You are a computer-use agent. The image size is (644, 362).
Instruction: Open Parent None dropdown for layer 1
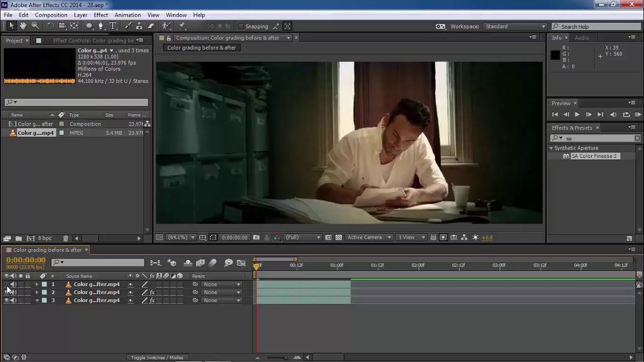tap(221, 284)
